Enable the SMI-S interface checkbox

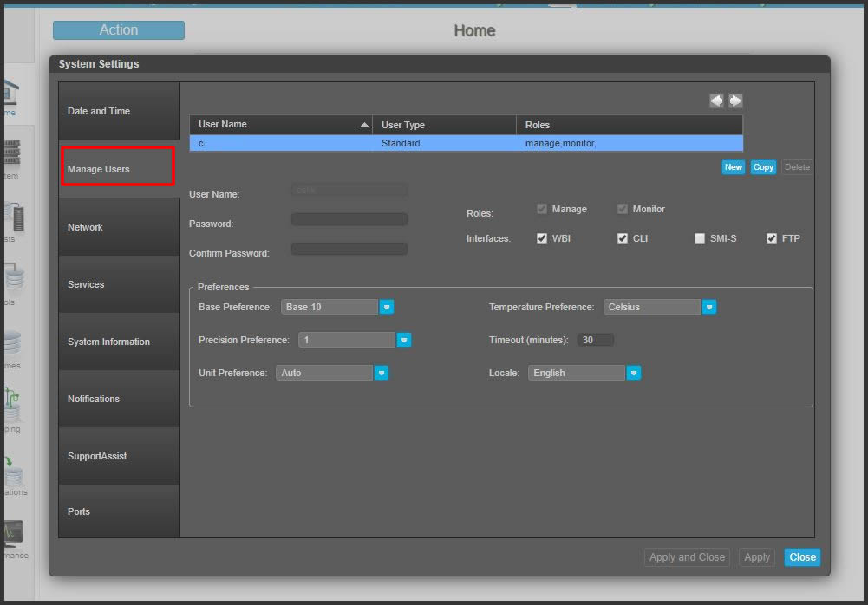700,238
